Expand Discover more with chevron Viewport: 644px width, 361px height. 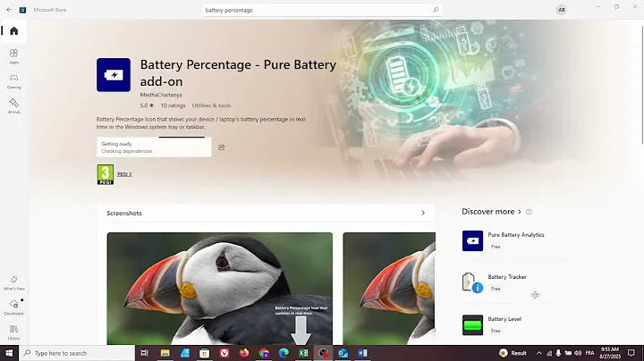pos(520,212)
